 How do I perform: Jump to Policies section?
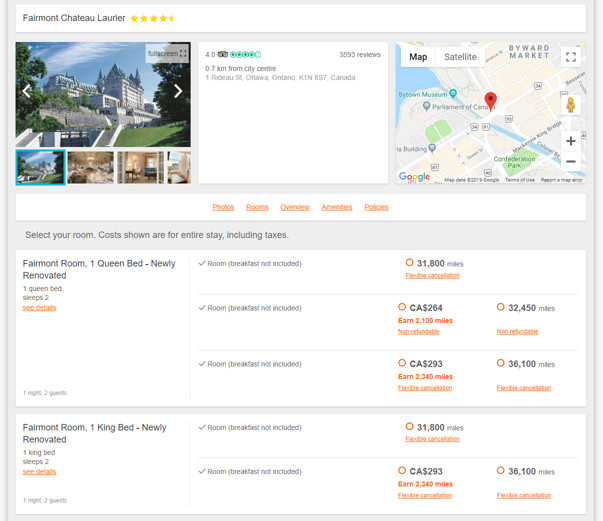pyautogui.click(x=376, y=207)
